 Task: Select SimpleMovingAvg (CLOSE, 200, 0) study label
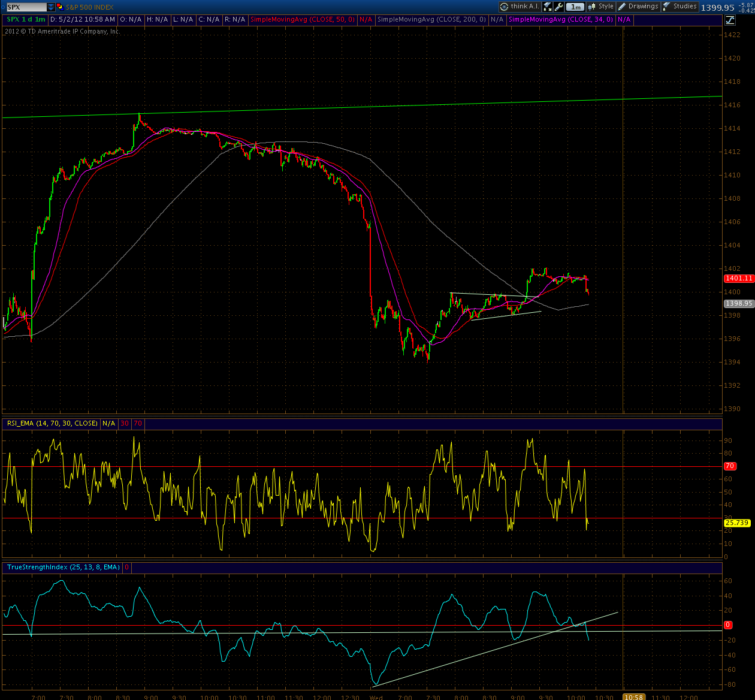pos(431,20)
